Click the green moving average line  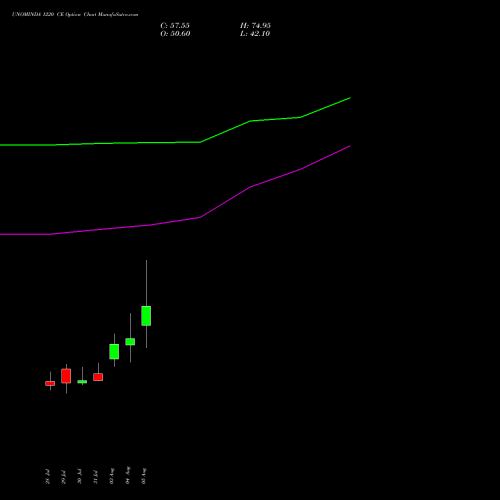(200, 142)
